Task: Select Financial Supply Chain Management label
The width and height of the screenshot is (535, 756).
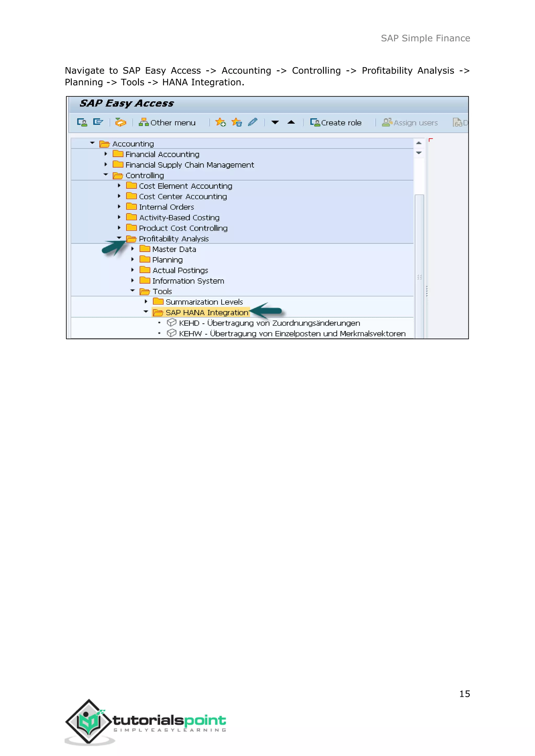Action: tap(190, 165)
